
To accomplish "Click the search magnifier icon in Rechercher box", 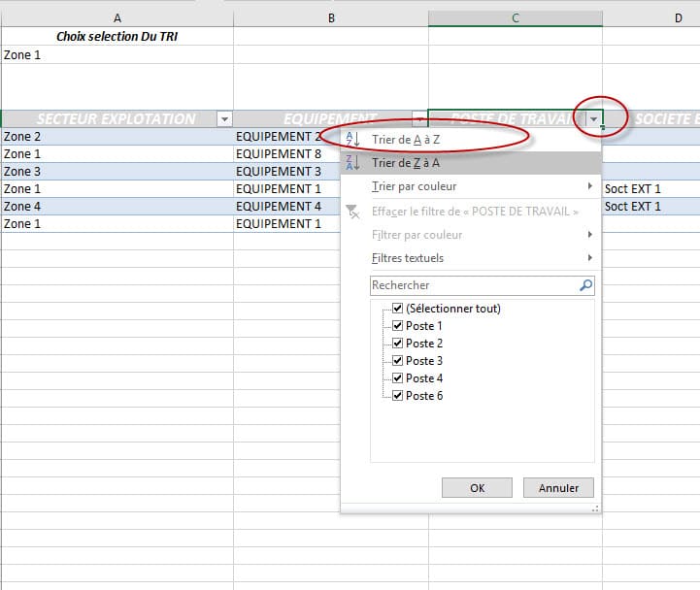I will pos(585,285).
